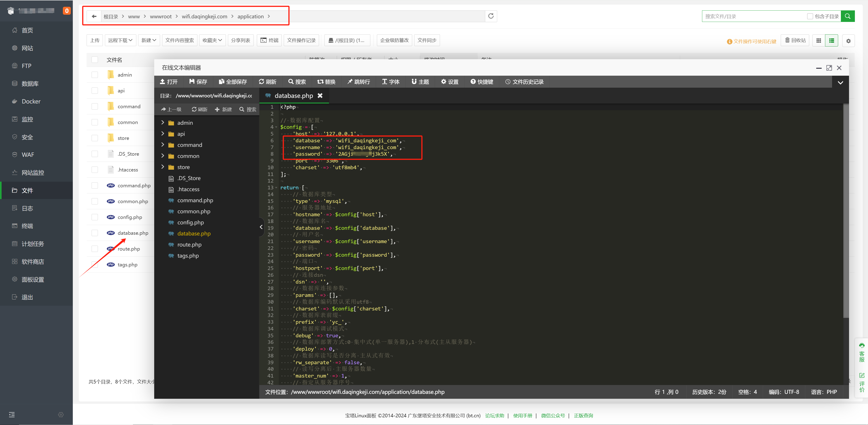Check the .htaccess file checkbox
Viewport: 868px width, 425px height.
(95, 170)
